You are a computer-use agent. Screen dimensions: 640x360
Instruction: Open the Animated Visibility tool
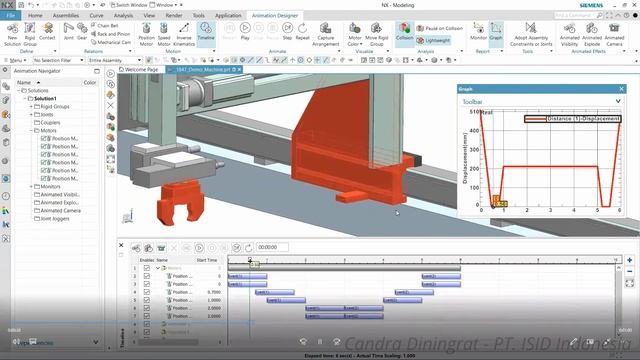click(x=569, y=34)
